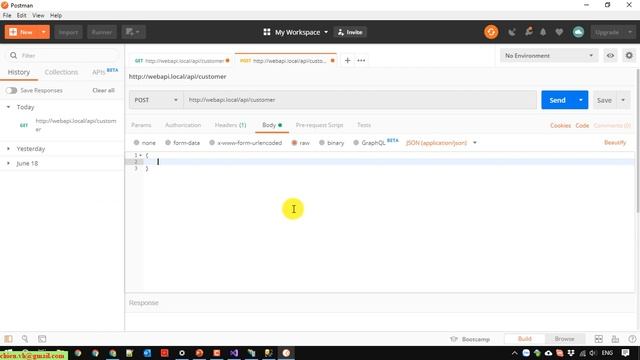The width and height of the screenshot is (640, 360).
Task: Click the workspace grid icon
Action: [x=267, y=32]
